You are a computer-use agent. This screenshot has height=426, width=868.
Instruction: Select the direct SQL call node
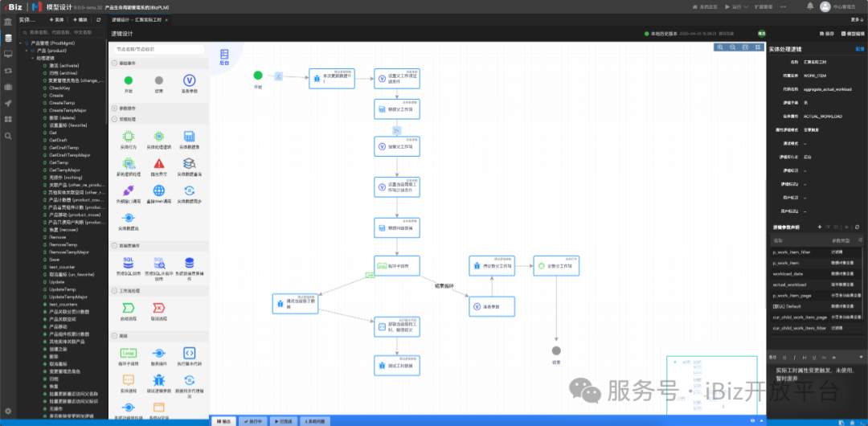[x=129, y=261]
